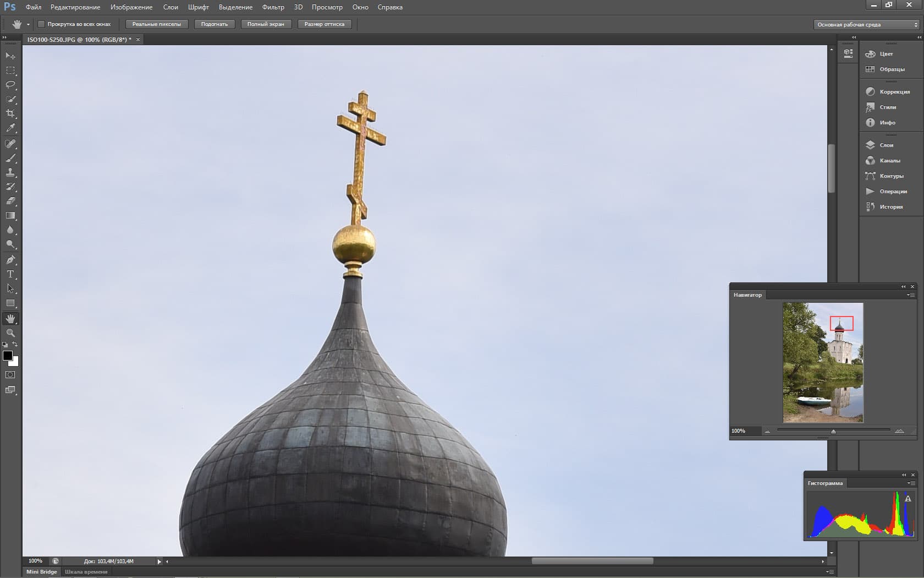
Task: Open 'Основная рабочая среда' workspace dropdown
Action: 866,25
